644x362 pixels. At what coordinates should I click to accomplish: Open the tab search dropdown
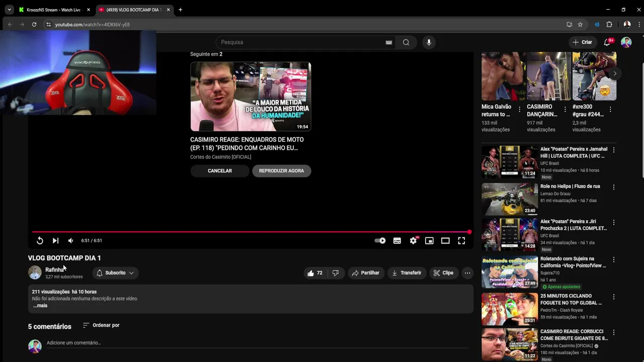click(9, 10)
